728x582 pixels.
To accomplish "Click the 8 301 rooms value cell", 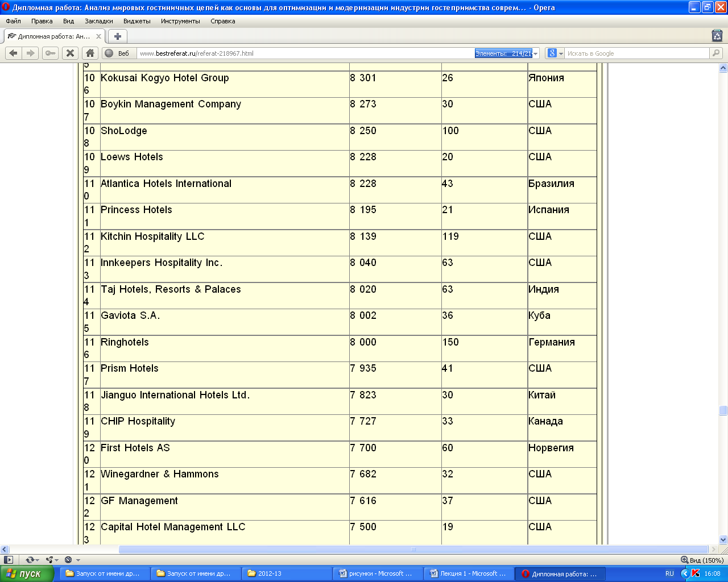I will [395, 84].
